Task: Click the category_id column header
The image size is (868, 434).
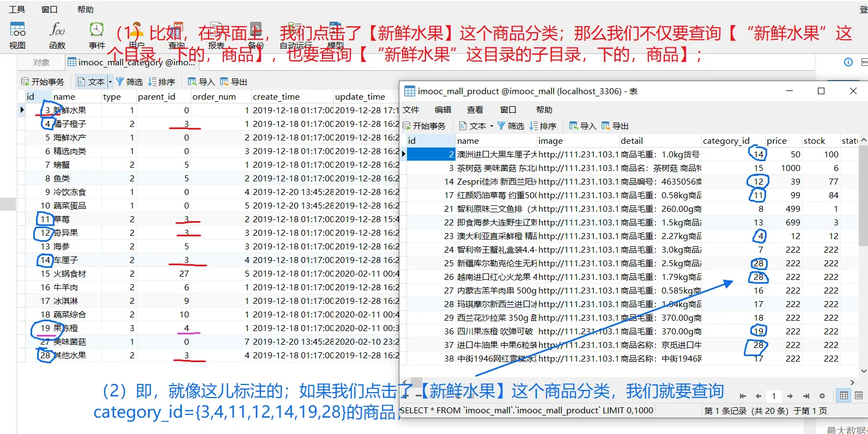Action: pos(733,140)
